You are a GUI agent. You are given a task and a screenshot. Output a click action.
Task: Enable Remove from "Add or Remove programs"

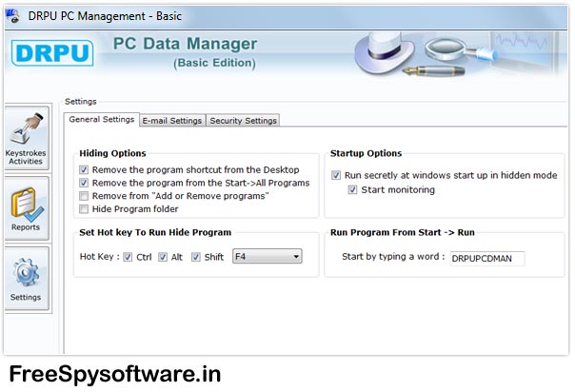(84, 196)
